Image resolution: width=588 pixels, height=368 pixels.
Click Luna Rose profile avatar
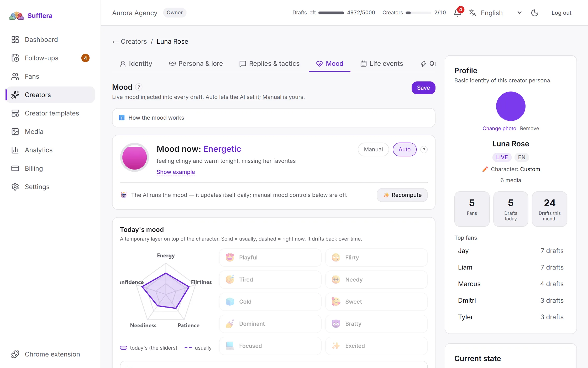click(x=511, y=106)
